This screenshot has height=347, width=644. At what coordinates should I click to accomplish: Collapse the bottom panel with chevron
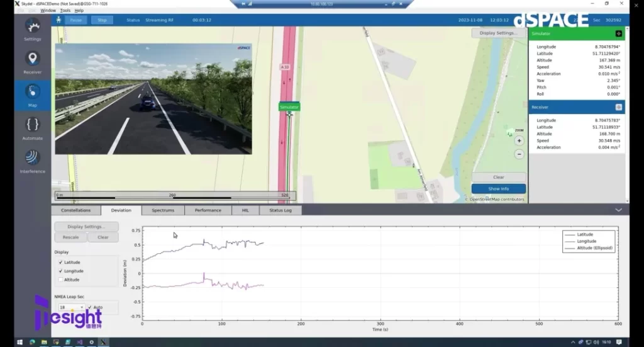618,210
